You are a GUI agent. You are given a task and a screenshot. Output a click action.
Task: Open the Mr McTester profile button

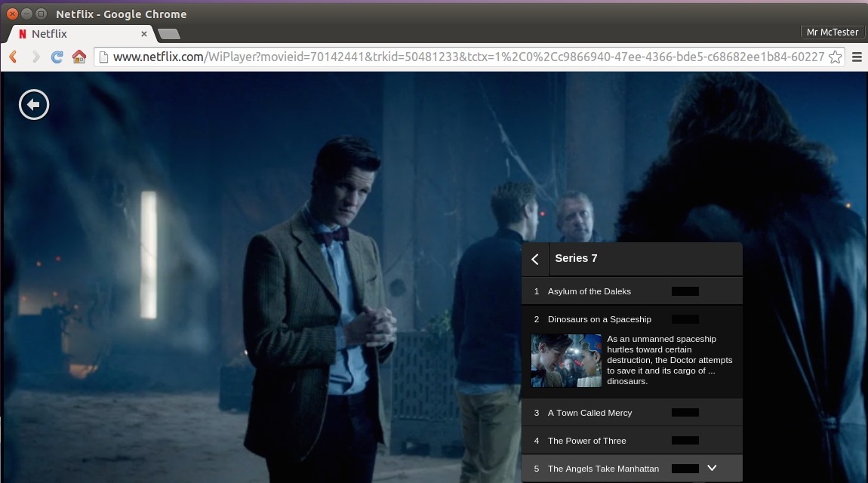pos(832,32)
